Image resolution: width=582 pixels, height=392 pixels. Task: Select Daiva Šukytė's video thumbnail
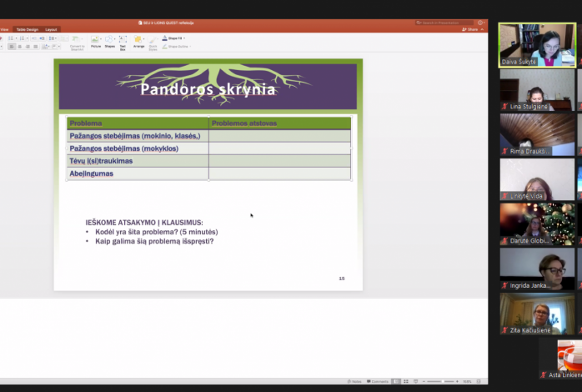tap(536, 45)
